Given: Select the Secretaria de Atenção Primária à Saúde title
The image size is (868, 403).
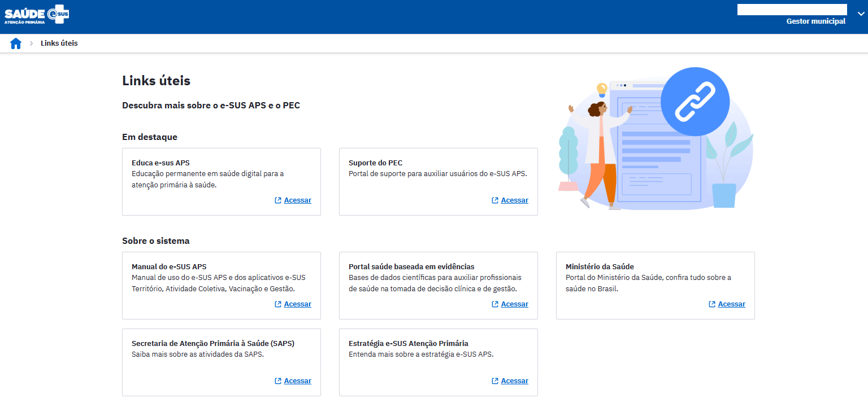Looking at the screenshot, I should [212, 344].
